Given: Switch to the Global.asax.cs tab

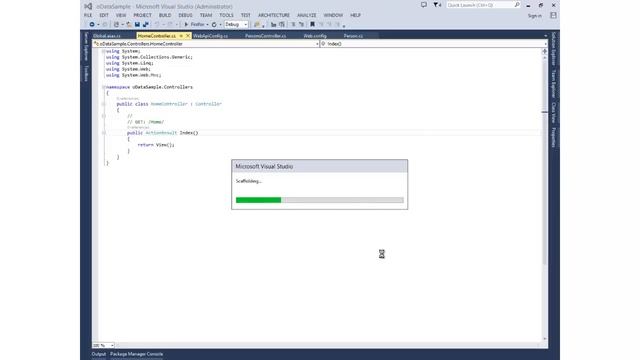Looking at the screenshot, I should tap(107, 36).
